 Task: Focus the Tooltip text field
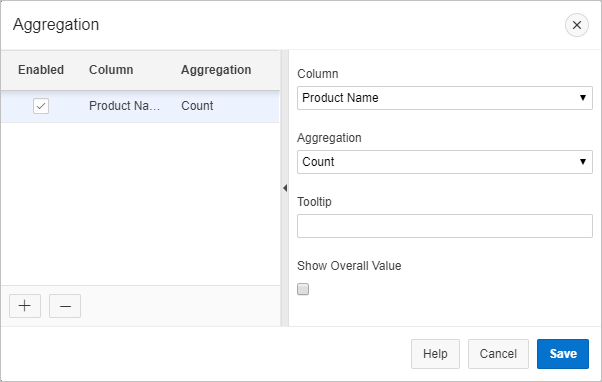(445, 226)
